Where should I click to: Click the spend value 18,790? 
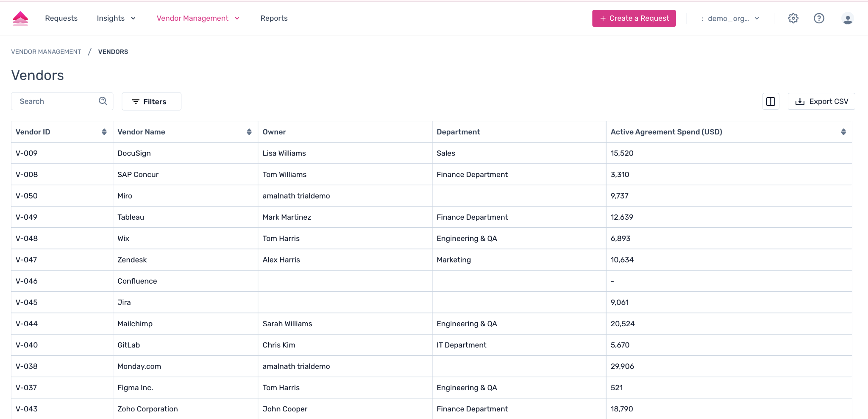(622, 409)
